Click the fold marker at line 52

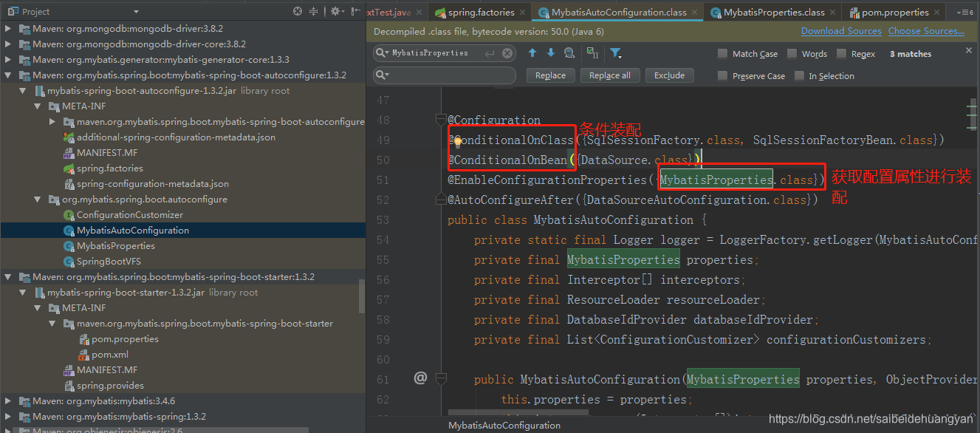(441, 200)
